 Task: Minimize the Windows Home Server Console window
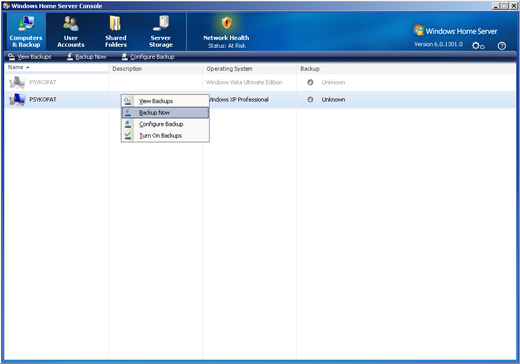coord(496,6)
